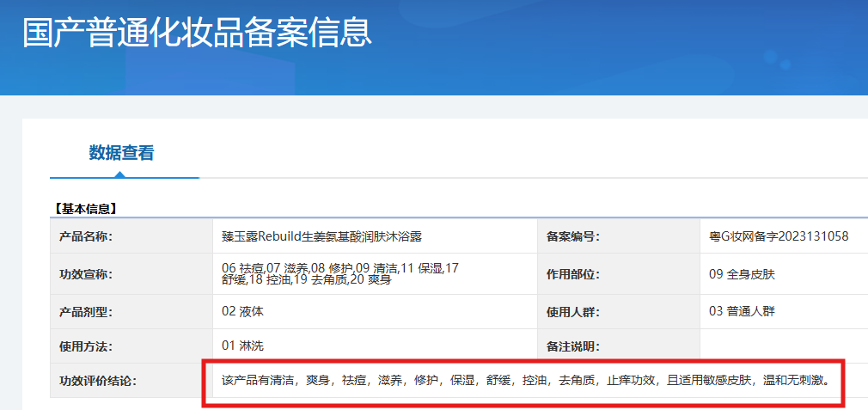Select the filing number 粤G妆网备字2023131058
This screenshot has height=410, width=868.
pyautogui.click(x=779, y=236)
